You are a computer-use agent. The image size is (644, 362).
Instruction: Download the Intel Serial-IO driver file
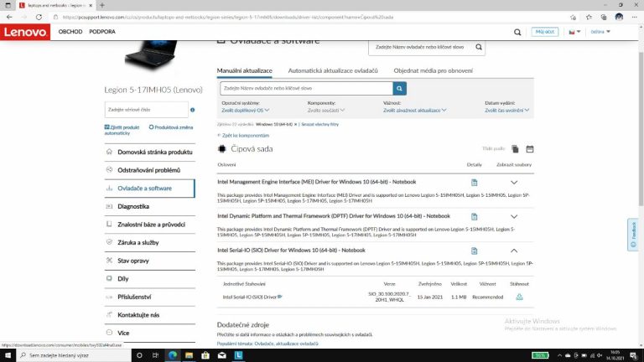tap(519, 297)
